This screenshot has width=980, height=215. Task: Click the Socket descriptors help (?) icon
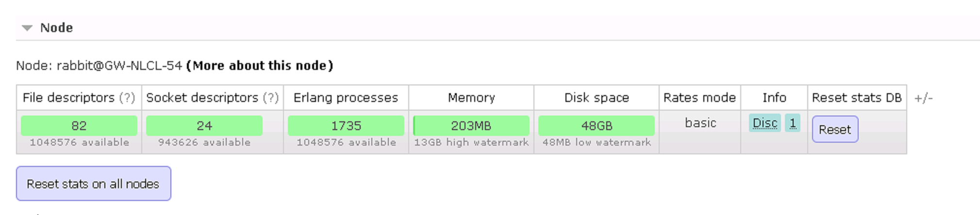coord(271,98)
